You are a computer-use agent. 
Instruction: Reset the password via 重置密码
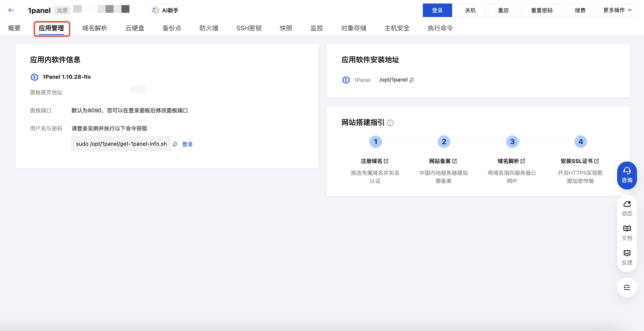[x=542, y=10]
